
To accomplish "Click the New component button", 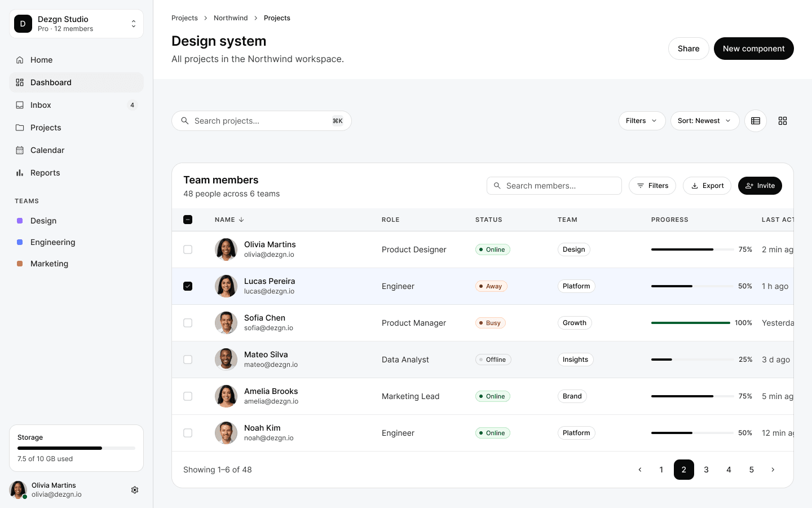I will (754, 49).
